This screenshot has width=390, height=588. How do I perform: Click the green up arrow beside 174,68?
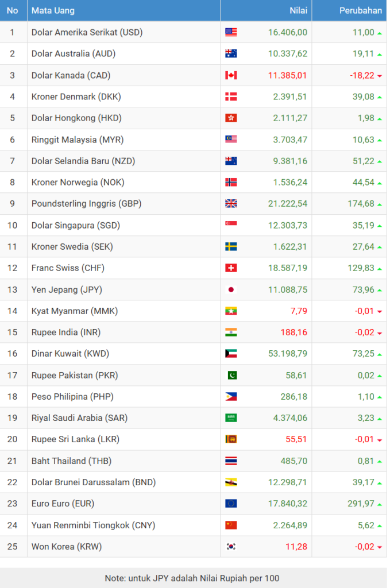pyautogui.click(x=380, y=204)
